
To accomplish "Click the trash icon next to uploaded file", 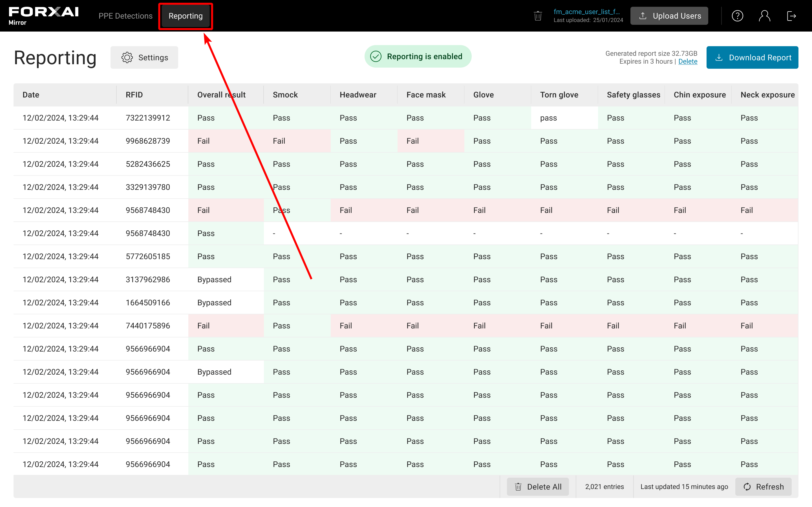I will 538,16.
